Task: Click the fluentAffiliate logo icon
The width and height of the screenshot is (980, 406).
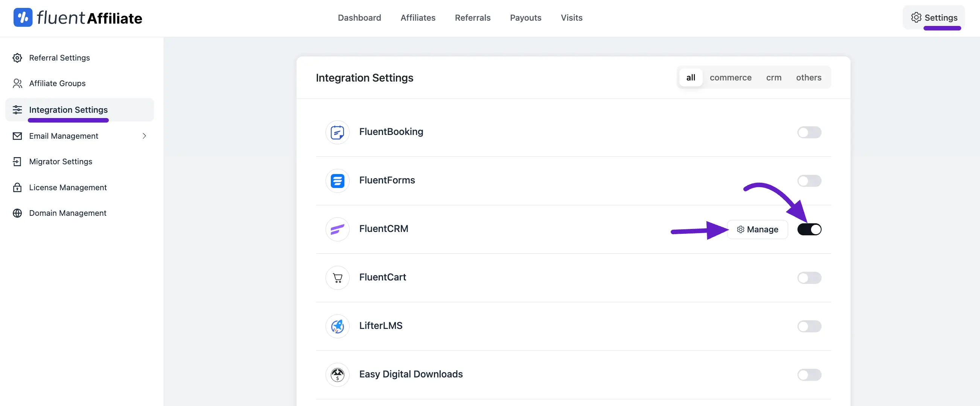Action: [x=22, y=17]
